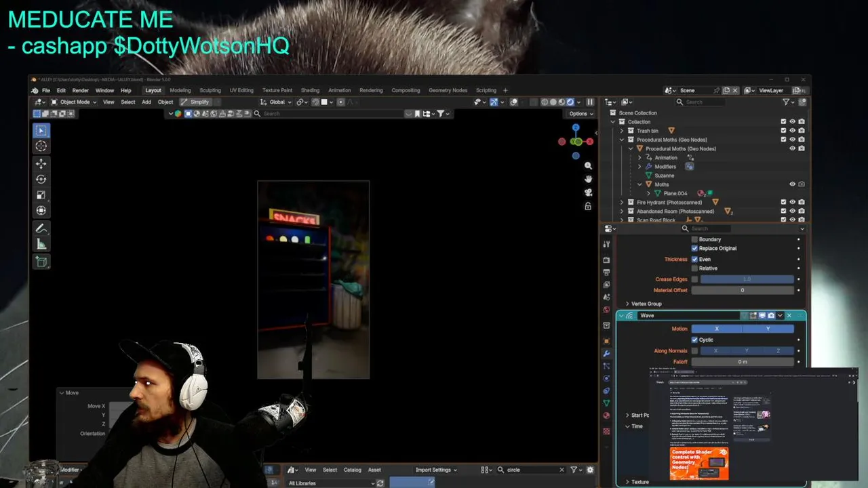
Task: Switch to the Geometry Nodes workspace tab
Action: [448, 90]
